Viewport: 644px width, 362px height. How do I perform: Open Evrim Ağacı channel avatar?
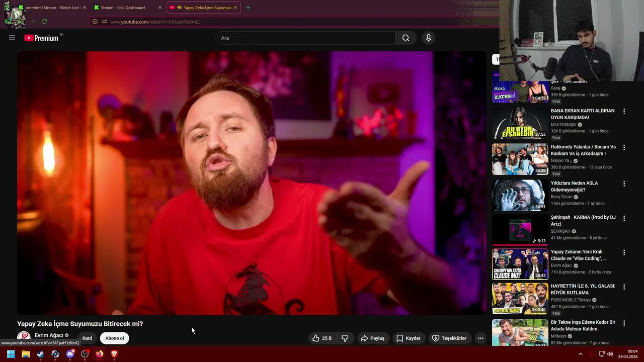tap(24, 337)
